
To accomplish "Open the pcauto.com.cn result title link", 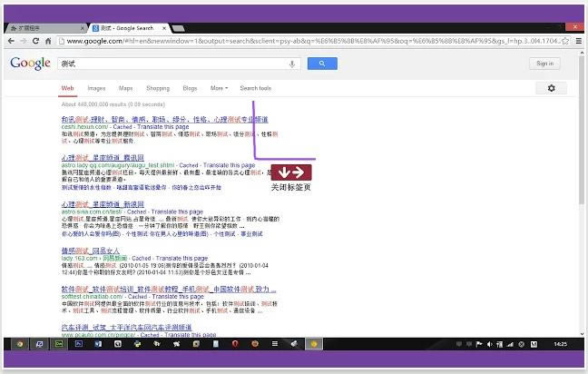I will pos(126,327).
